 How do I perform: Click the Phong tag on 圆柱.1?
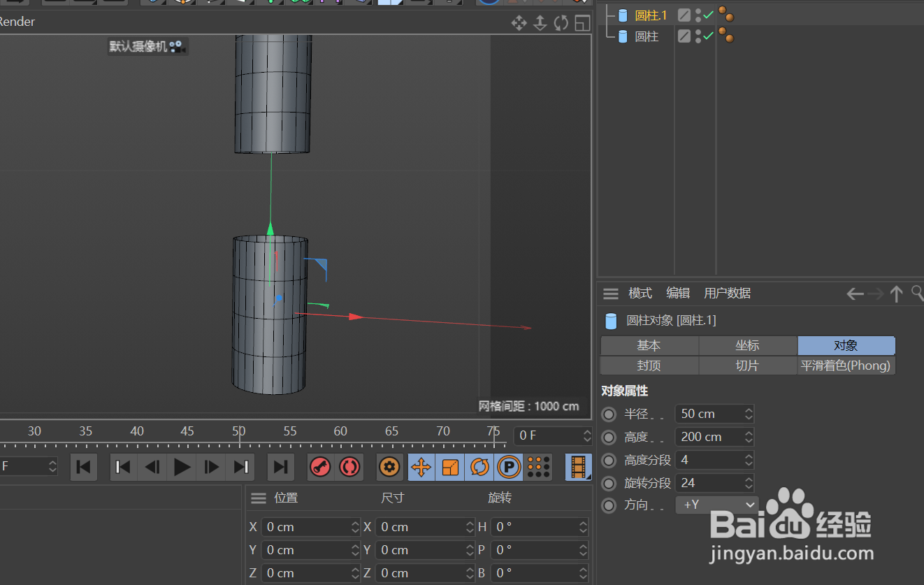point(726,15)
